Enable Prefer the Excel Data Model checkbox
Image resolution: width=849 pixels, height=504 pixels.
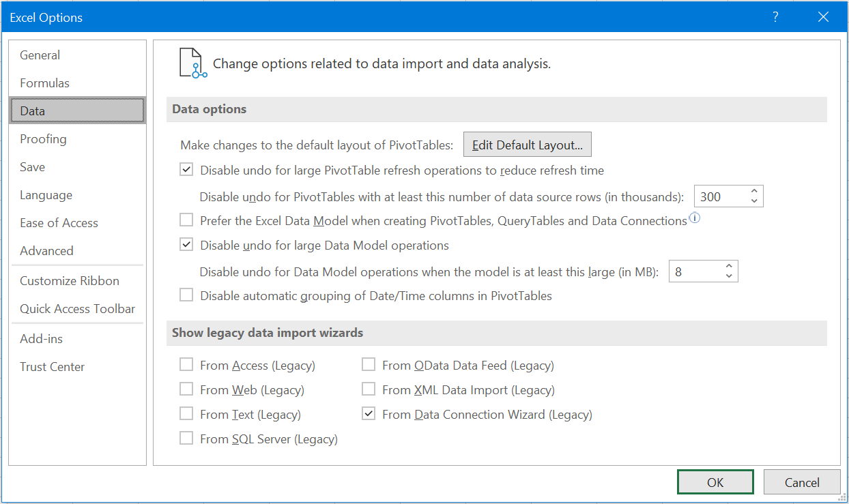(186, 220)
